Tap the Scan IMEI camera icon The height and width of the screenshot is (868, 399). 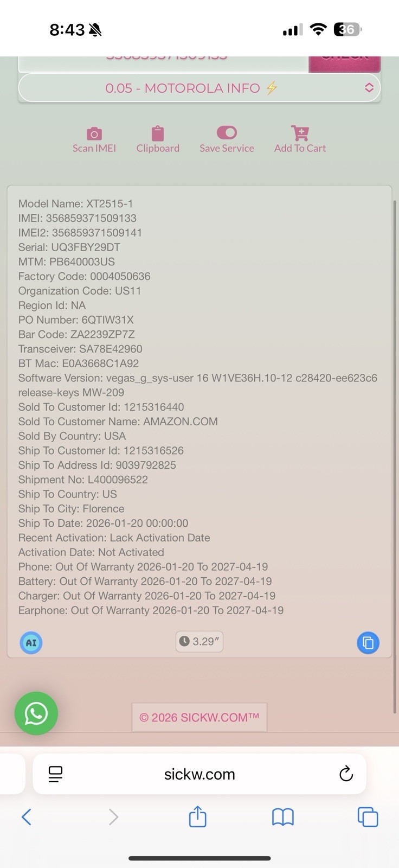point(94,134)
